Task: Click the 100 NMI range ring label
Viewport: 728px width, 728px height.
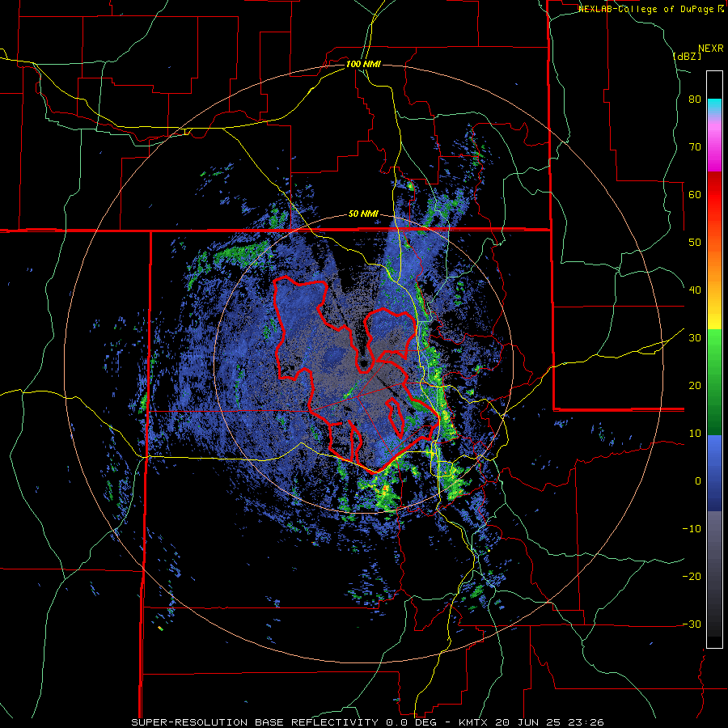Action: [363, 64]
